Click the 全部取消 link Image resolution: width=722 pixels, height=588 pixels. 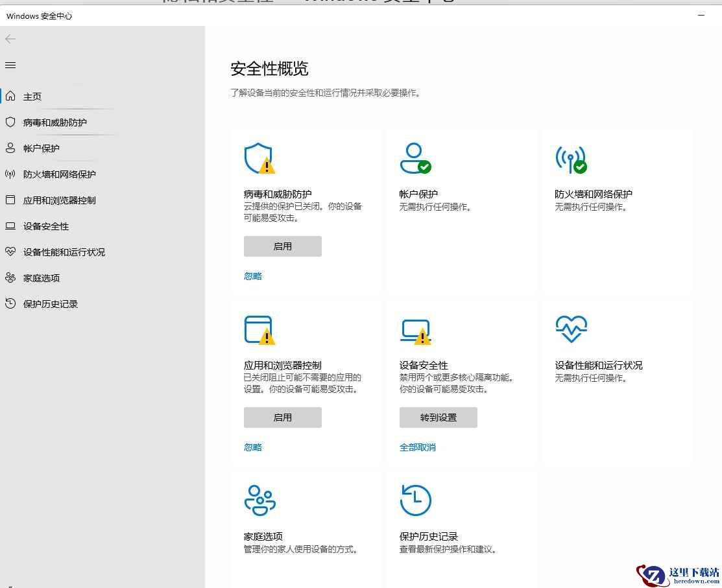pos(418,447)
